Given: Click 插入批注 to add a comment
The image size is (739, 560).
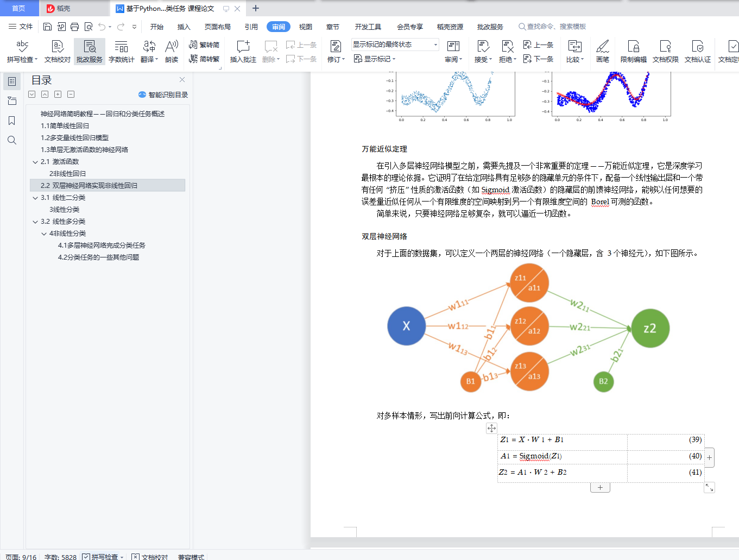Looking at the screenshot, I should 243,52.
